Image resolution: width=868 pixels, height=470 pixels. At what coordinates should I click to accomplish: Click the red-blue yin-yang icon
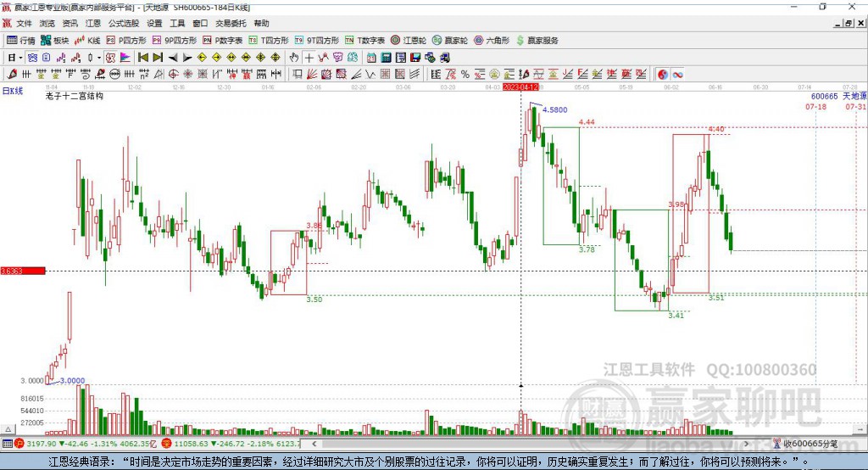pyautogui.click(x=663, y=75)
